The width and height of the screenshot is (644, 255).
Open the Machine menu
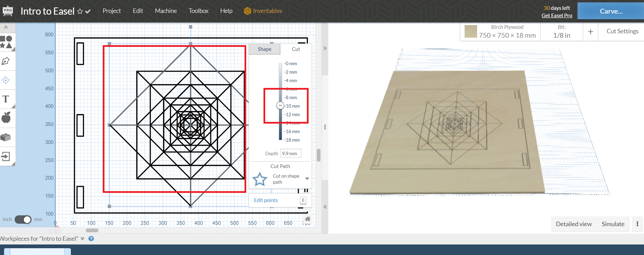pos(166,11)
